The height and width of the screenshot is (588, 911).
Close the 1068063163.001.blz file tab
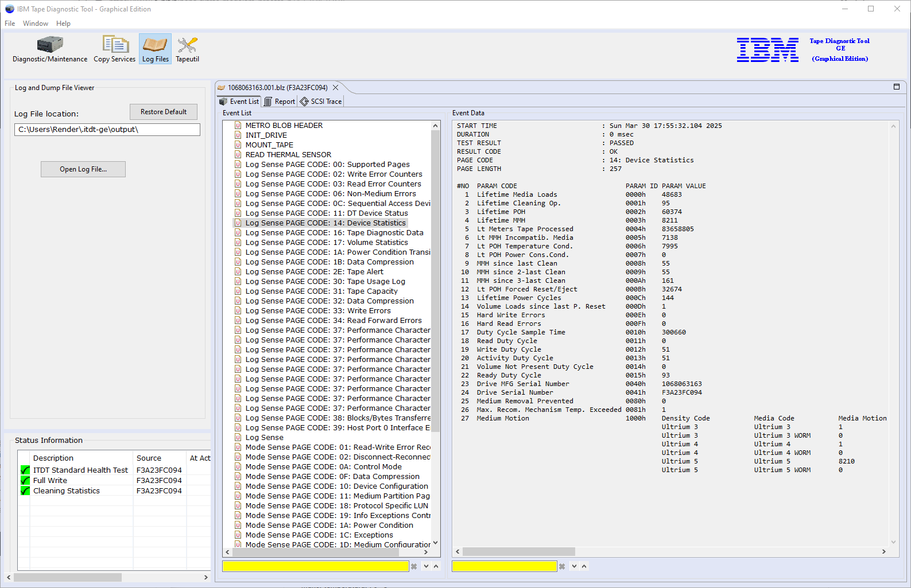point(336,88)
